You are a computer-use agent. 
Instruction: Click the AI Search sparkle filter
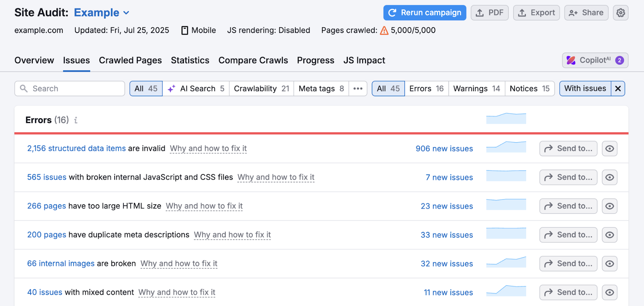[x=196, y=89]
